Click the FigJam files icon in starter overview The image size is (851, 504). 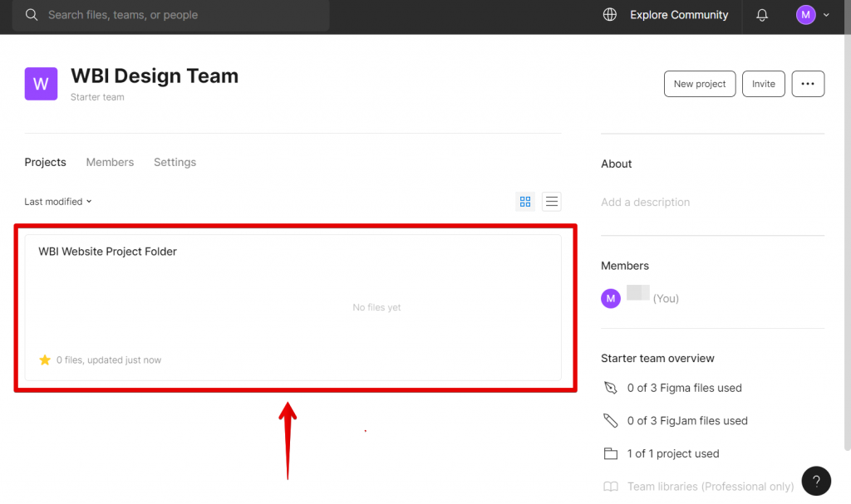pos(611,421)
